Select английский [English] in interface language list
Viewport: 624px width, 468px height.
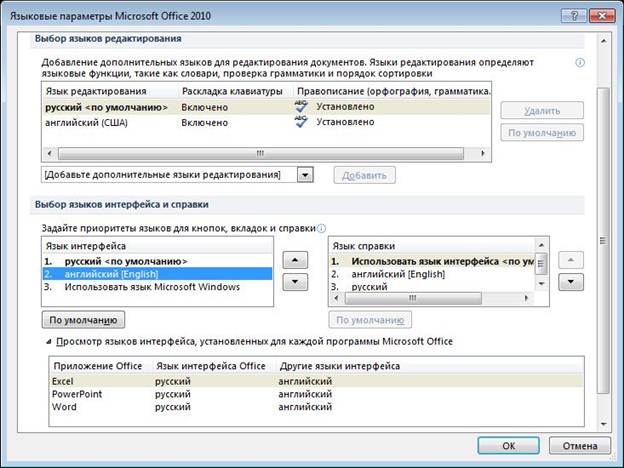[x=100, y=273]
